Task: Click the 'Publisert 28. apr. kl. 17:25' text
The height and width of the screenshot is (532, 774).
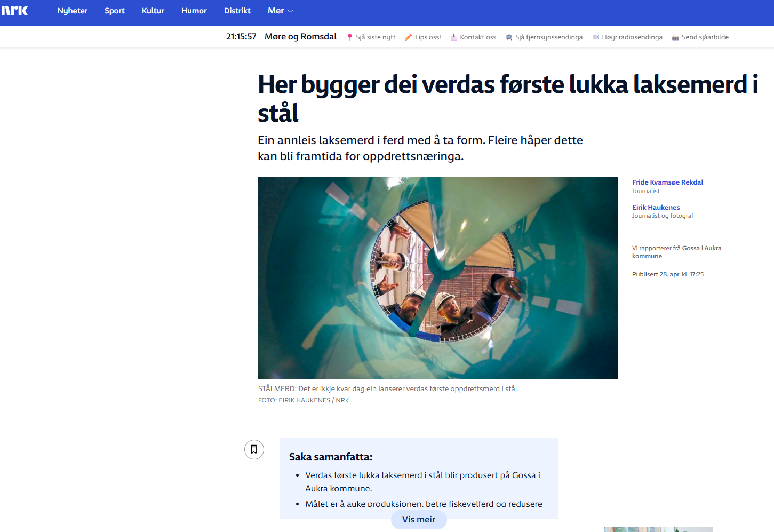Action: pyautogui.click(x=668, y=274)
